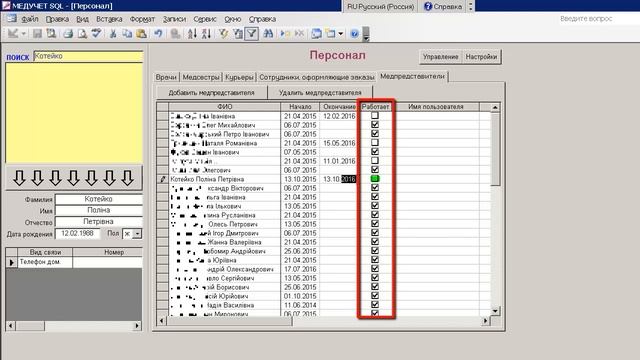Click Добавить медпредставителя button
The height and width of the screenshot is (360, 640).
[211, 93]
